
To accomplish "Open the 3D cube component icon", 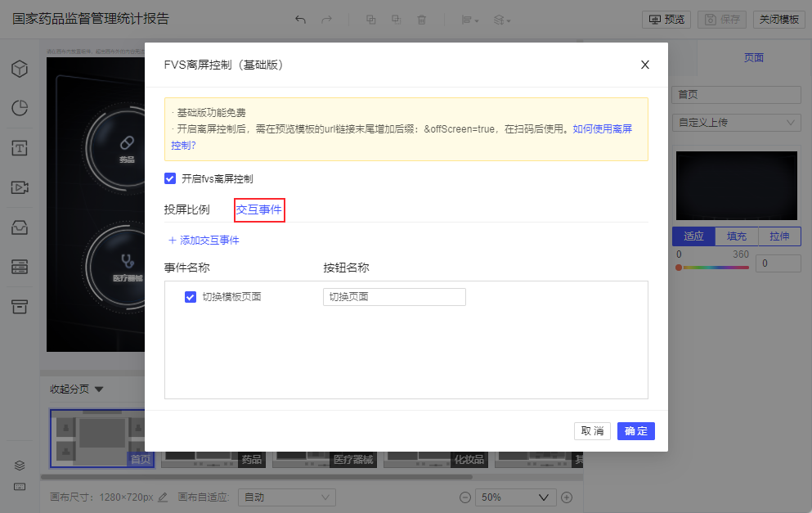I will tap(20, 69).
